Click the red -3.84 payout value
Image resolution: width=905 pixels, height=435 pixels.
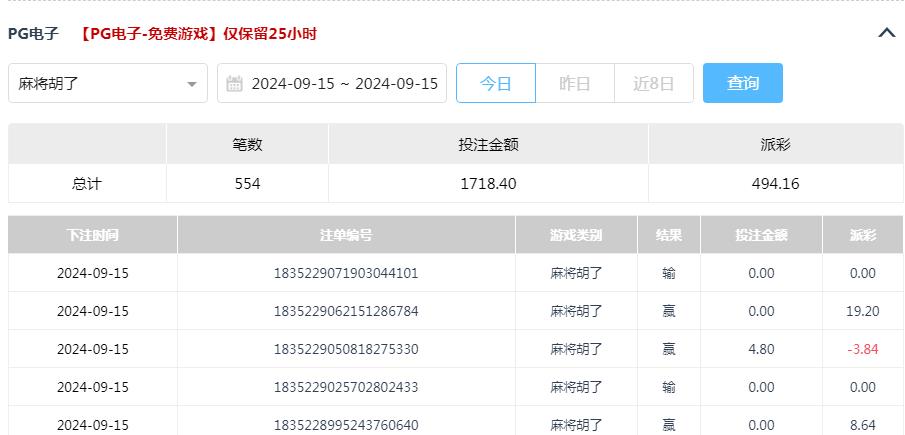point(862,349)
